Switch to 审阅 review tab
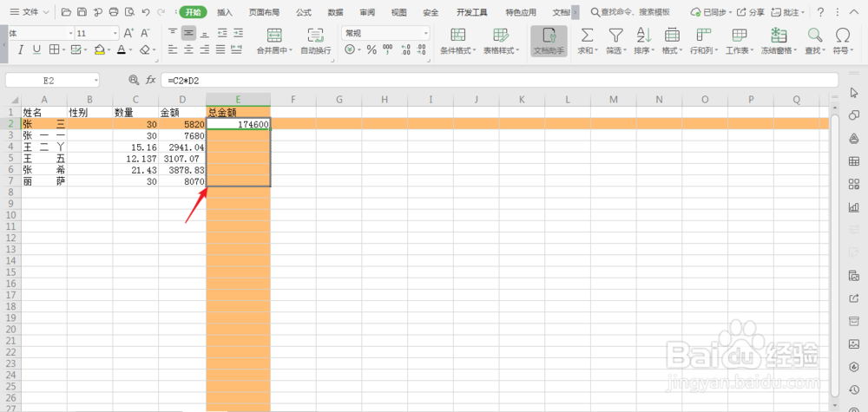Viewport: 868px width, 412px height. [x=366, y=12]
